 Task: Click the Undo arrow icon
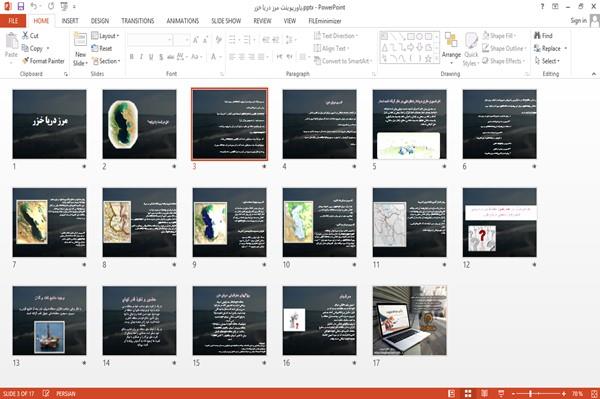pos(34,6)
